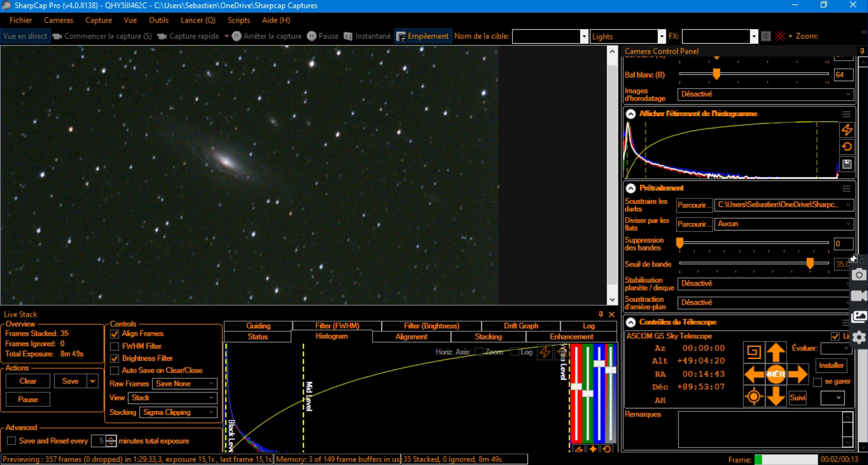Collapse the Prétraitement section
Screen dimensions: 868x465
point(631,188)
